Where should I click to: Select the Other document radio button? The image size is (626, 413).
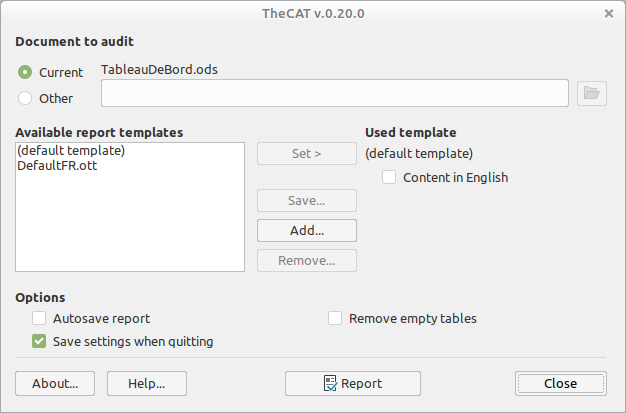tap(26, 98)
